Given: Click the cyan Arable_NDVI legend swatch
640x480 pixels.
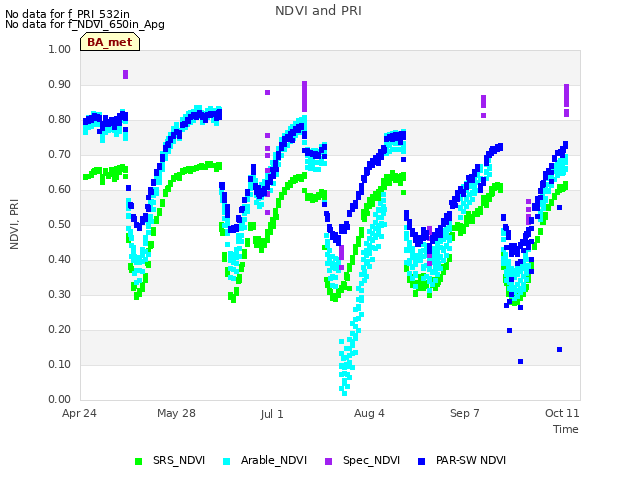Looking at the screenshot, I should pyautogui.click(x=227, y=461).
